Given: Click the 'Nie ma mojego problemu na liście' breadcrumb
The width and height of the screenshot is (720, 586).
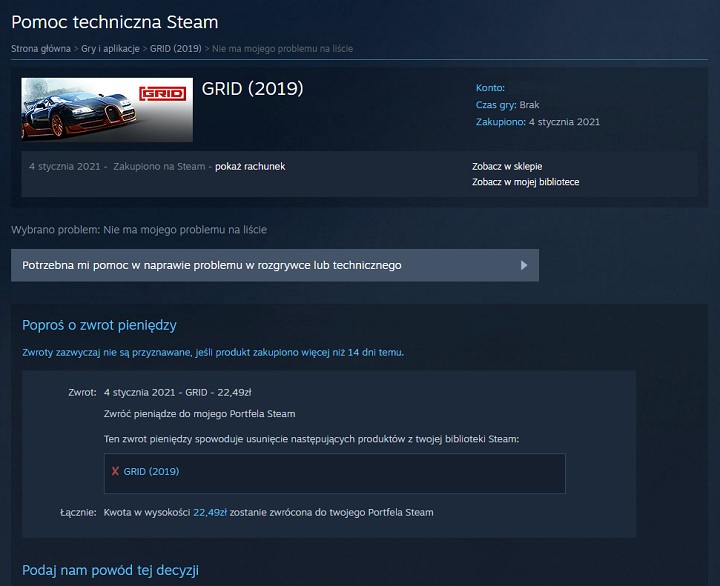Looking at the screenshot, I should (x=281, y=48).
